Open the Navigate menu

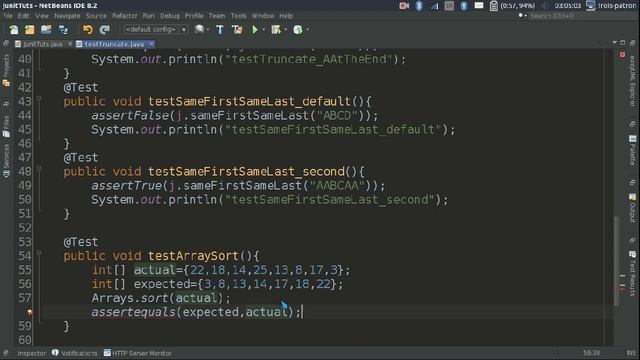pos(67,16)
